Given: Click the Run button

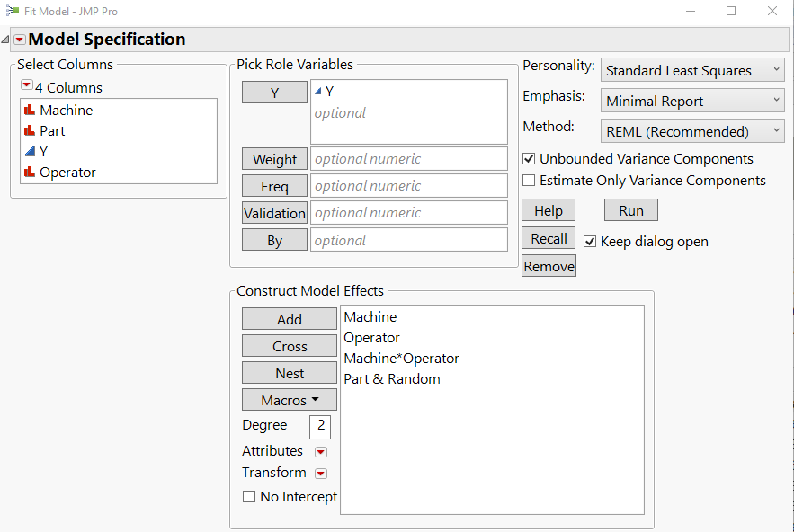Looking at the screenshot, I should [630, 209].
